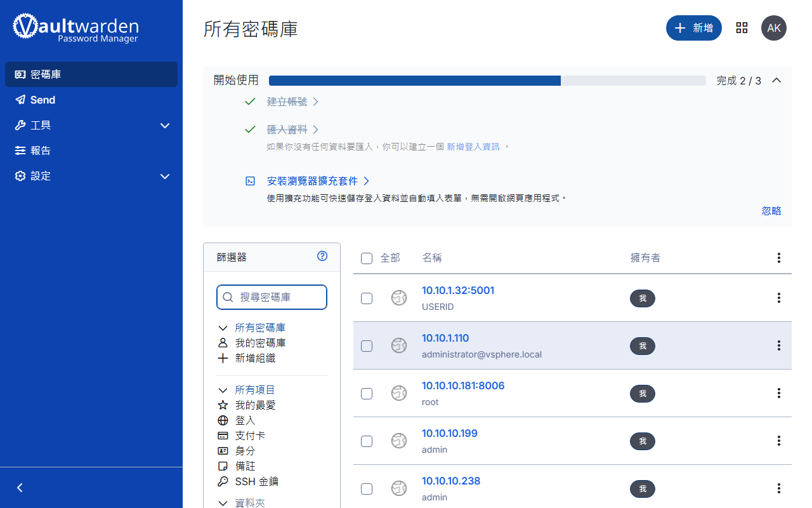Open the 10.10.10.238 entry
Viewport: 812px width, 508px height.
(x=451, y=481)
